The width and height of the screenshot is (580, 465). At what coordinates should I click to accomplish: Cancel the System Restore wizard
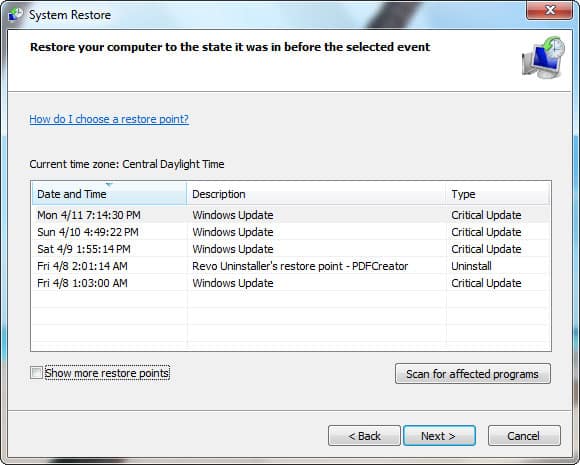(x=524, y=435)
